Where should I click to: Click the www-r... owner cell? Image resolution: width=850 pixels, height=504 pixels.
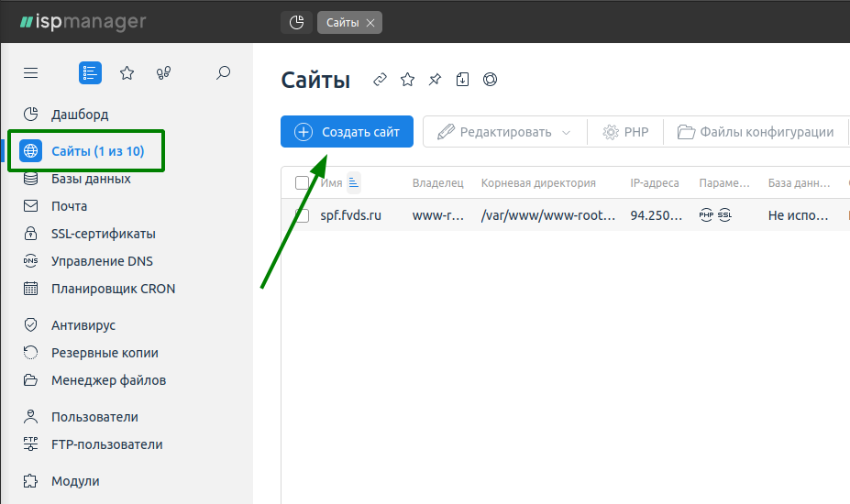(438, 215)
